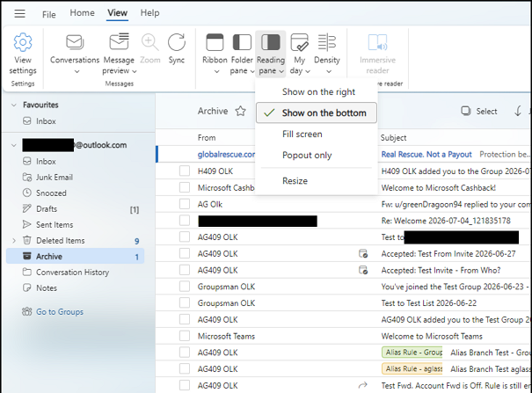
Task: Check the H409 OLK message checkbox
Action: pyautogui.click(x=185, y=171)
